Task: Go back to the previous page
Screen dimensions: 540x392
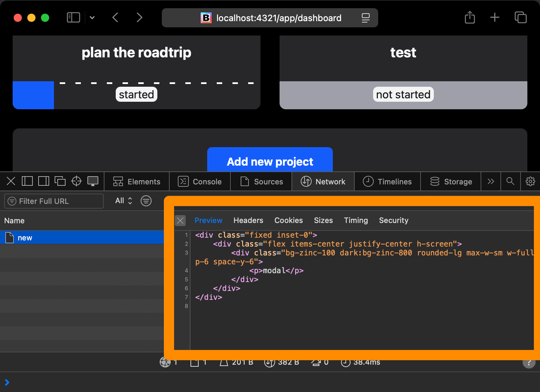Action: 115,17
